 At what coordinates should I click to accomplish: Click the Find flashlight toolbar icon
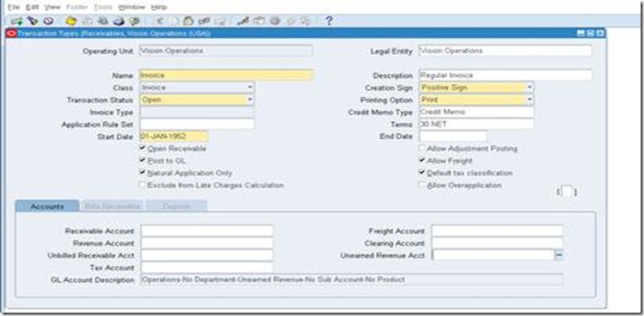[32, 20]
